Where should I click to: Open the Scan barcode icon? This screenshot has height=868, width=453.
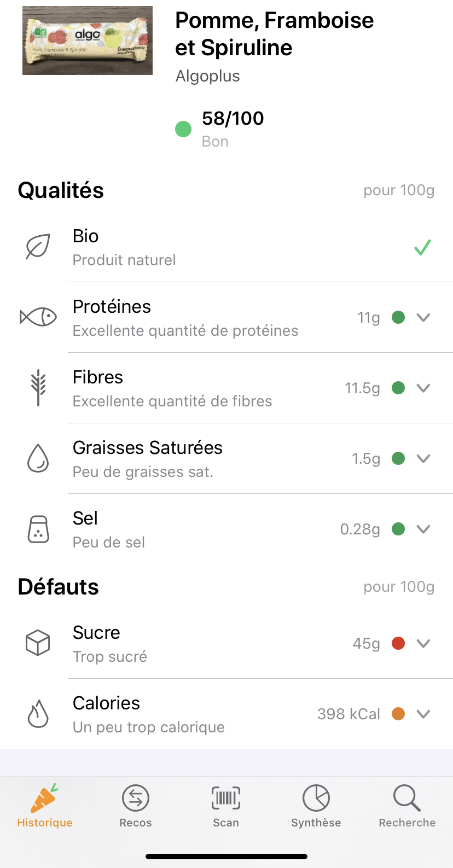click(x=226, y=799)
